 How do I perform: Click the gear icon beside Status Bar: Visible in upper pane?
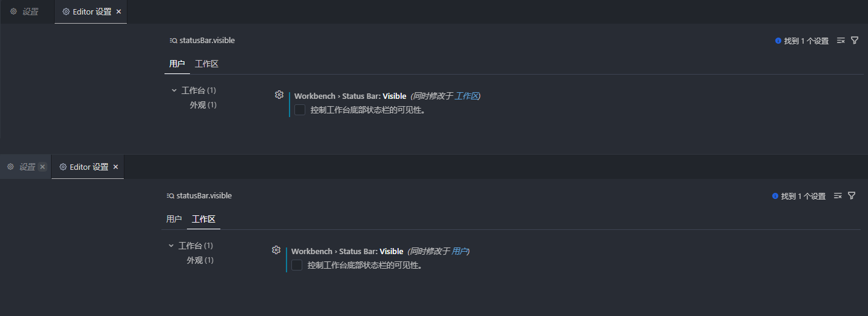[x=279, y=95]
